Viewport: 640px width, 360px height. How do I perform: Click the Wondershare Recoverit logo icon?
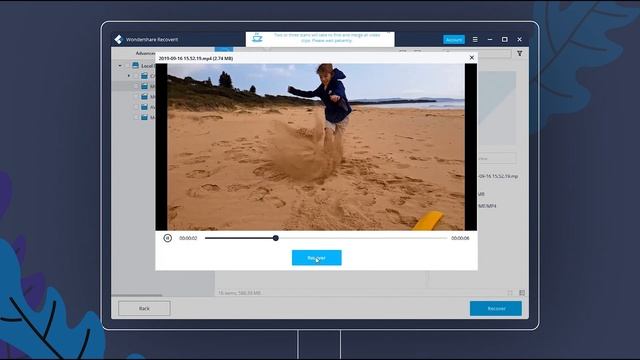tap(118, 39)
